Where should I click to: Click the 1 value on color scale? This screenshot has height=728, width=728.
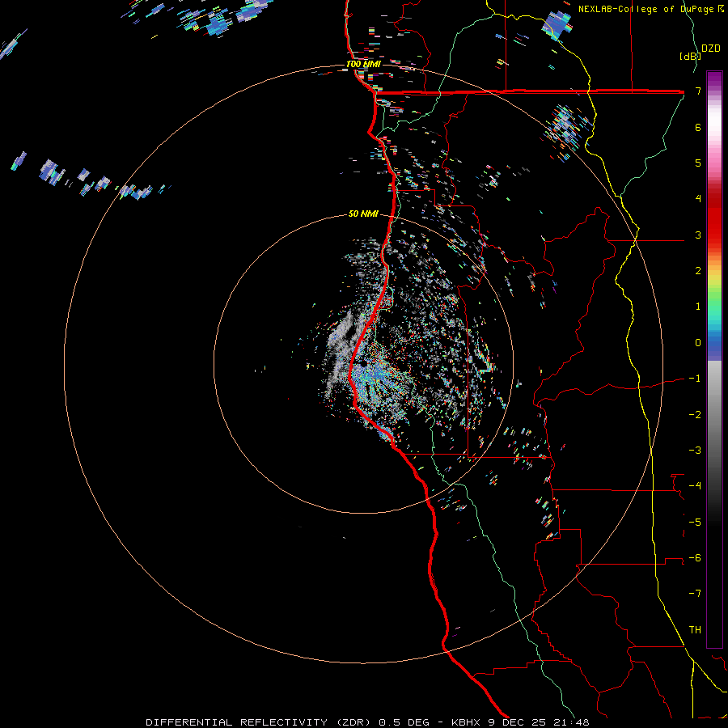click(x=698, y=307)
